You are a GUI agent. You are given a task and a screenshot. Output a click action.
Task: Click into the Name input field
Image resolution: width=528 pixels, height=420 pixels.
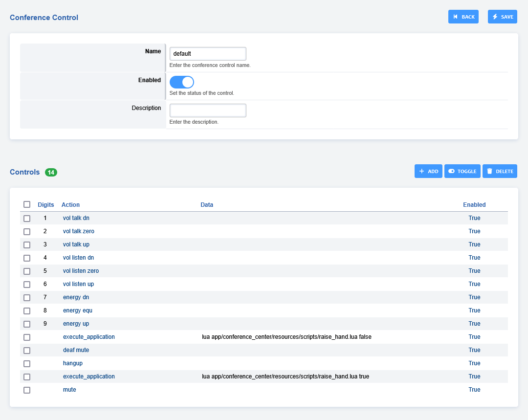[208, 54]
